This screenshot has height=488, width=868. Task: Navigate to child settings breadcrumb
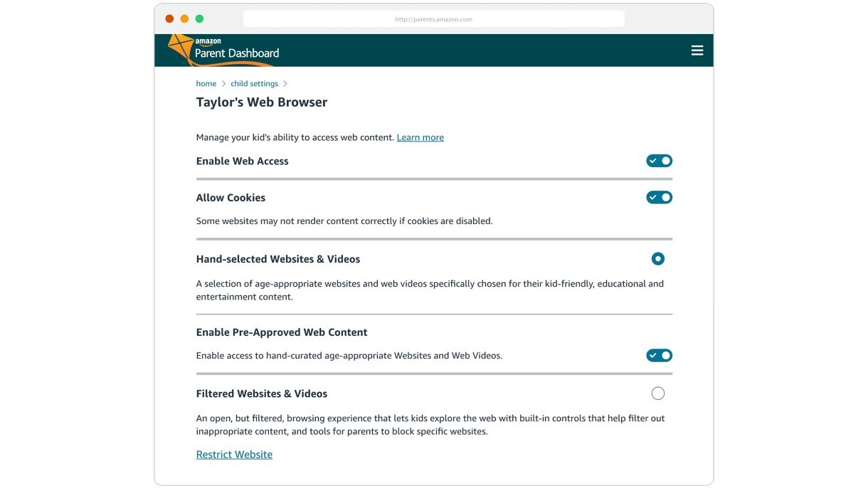pos(254,84)
